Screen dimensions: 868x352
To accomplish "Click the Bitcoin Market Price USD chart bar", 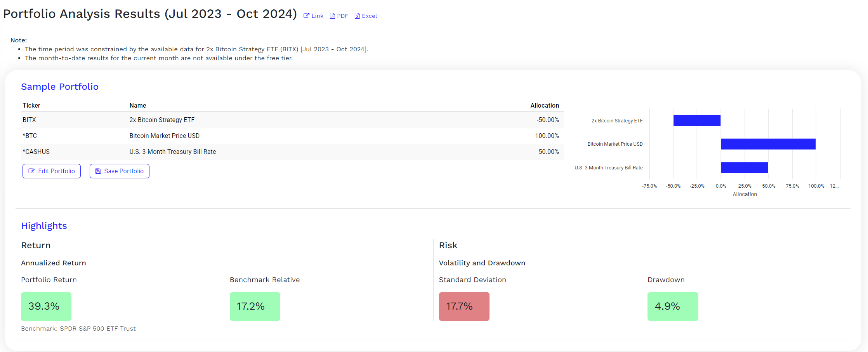I will (x=768, y=144).
